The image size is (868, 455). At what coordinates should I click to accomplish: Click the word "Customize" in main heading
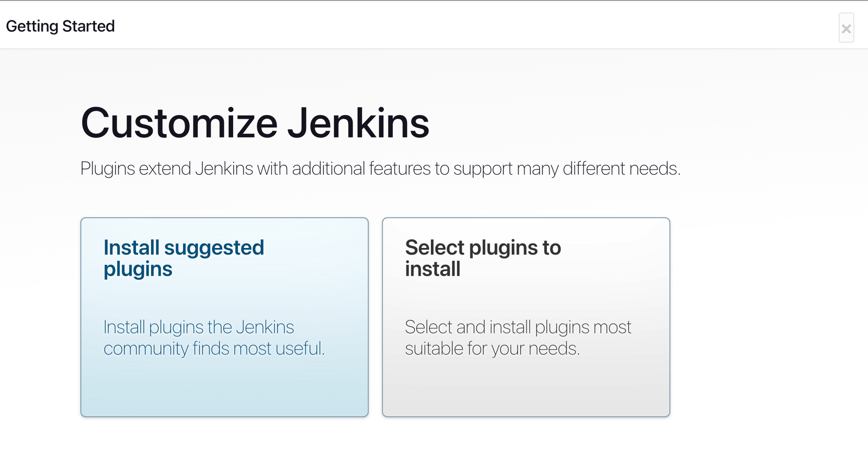[179, 123]
